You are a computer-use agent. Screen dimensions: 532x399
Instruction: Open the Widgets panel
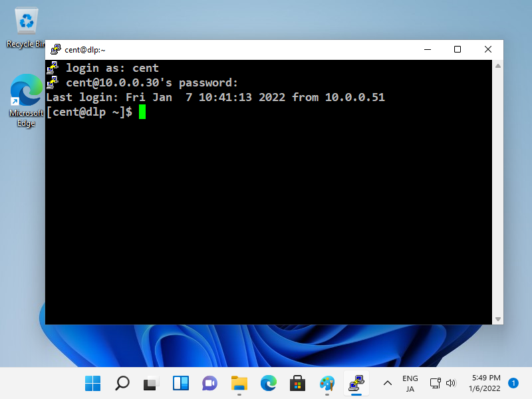point(180,383)
